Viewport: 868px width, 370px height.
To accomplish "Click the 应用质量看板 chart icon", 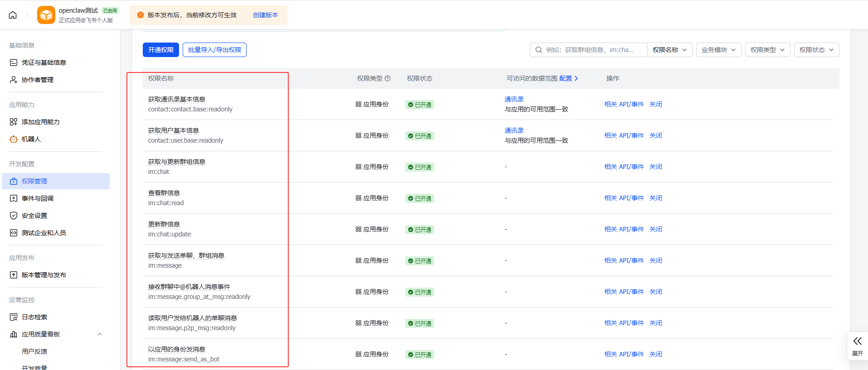I will (14, 334).
